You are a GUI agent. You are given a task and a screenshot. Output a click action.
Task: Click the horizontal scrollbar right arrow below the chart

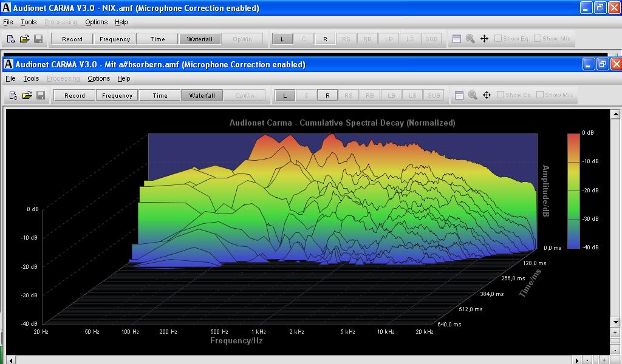pos(577,360)
